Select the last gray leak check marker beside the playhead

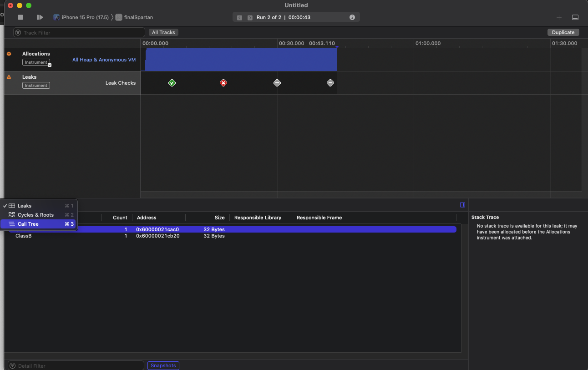[330, 83]
